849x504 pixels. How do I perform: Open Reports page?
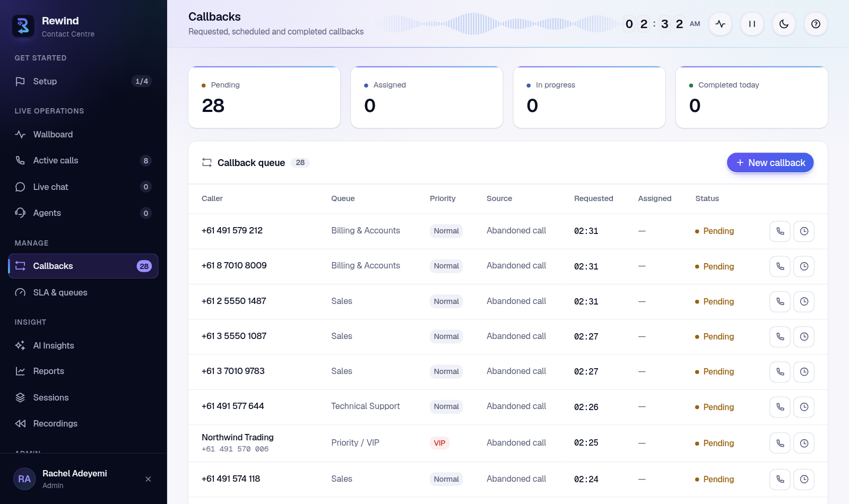coord(83,371)
